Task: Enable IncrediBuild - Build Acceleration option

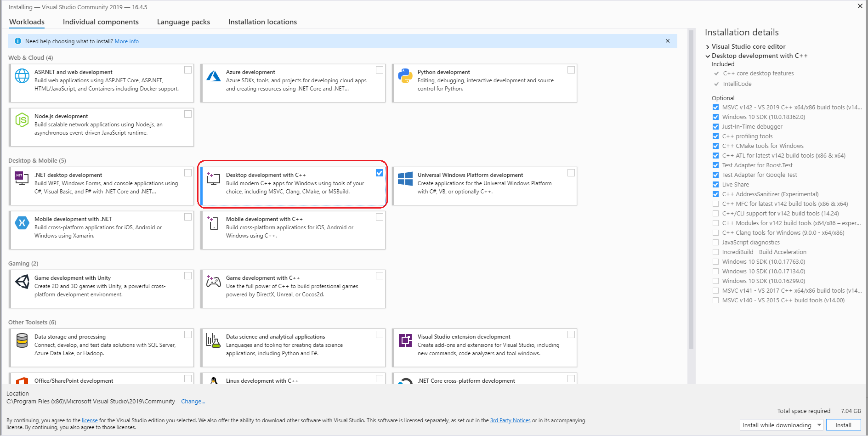Action: 715,252
